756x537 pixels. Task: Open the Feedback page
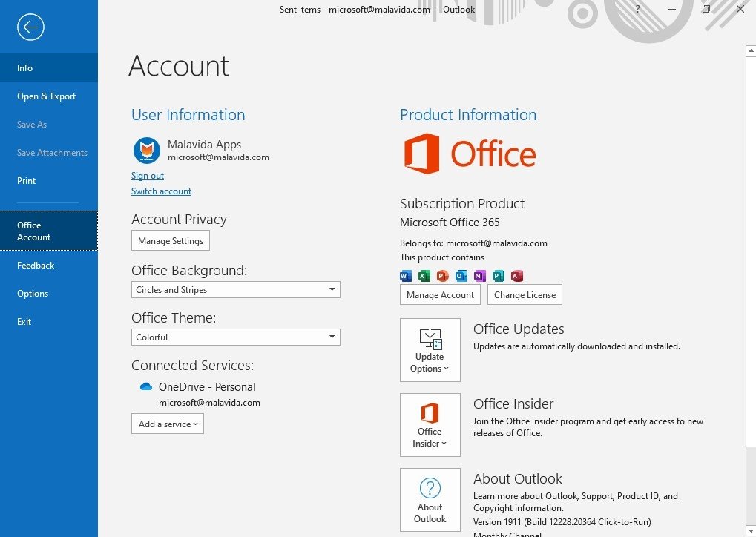click(x=49, y=265)
